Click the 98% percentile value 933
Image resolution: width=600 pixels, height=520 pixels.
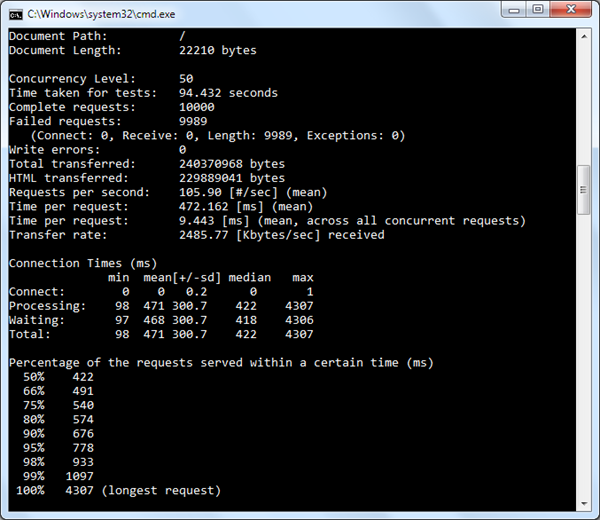[83, 462]
